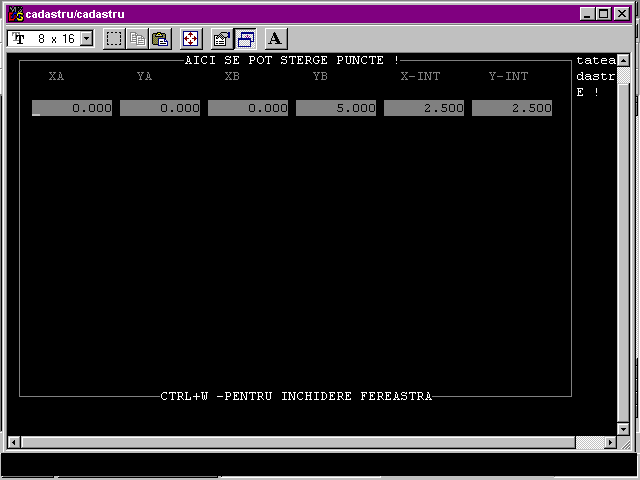Image resolution: width=640 pixels, height=480 pixels.
Task: Click the Paste clipboard icon
Action: (159, 39)
